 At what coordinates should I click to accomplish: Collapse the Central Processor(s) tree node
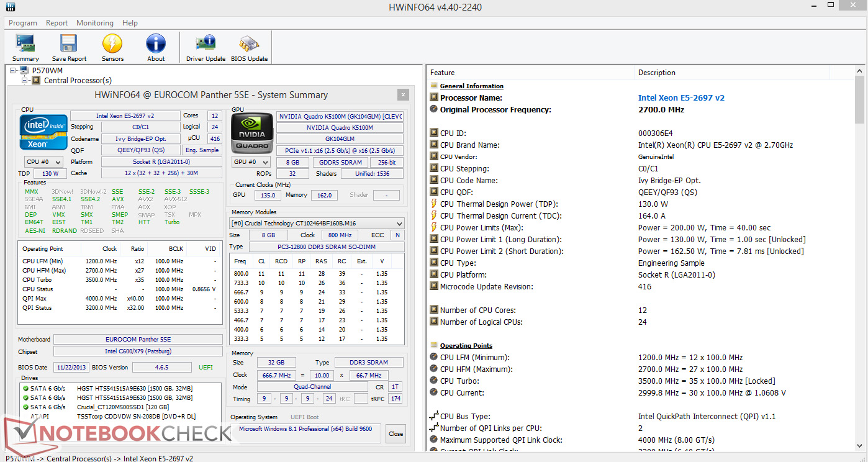[25, 80]
